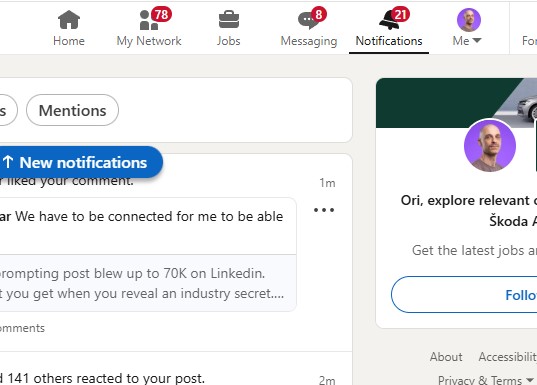Click the 78 badge on My Network
Screen dimensions: 537x385
(x=161, y=14)
